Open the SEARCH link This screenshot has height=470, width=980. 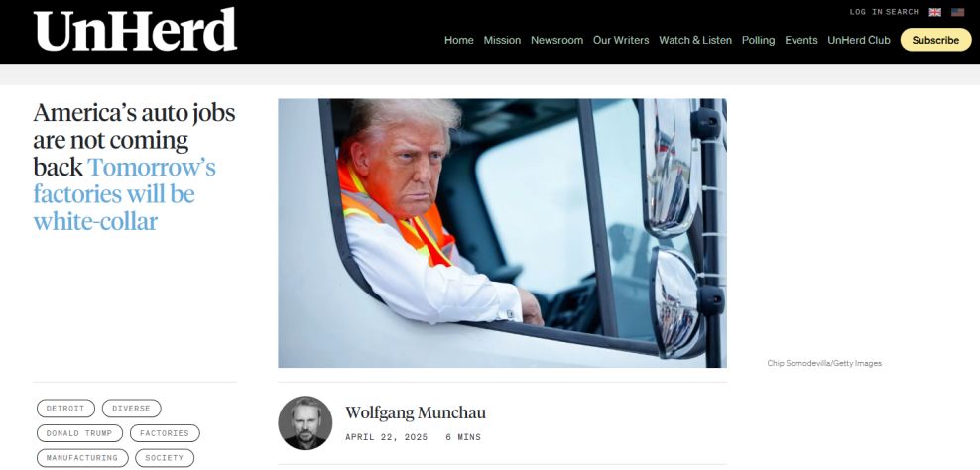click(902, 12)
